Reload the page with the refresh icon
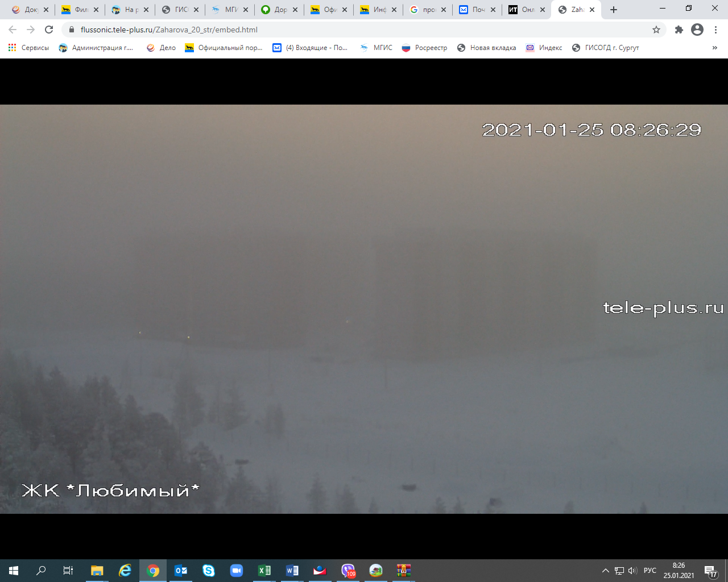This screenshot has width=728, height=582. click(49, 30)
